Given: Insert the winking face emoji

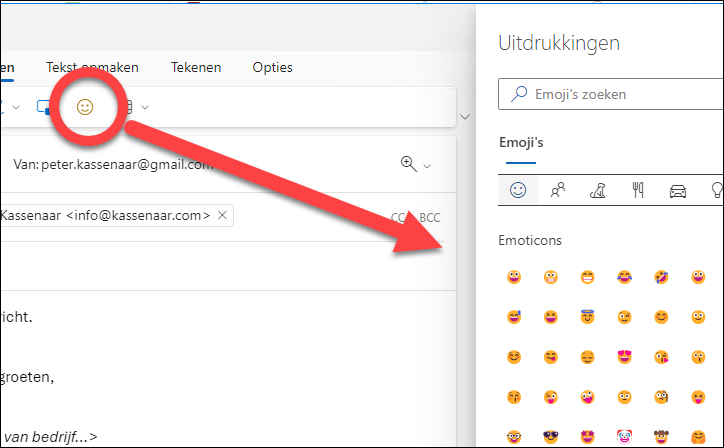Looking at the screenshot, I should [624, 317].
